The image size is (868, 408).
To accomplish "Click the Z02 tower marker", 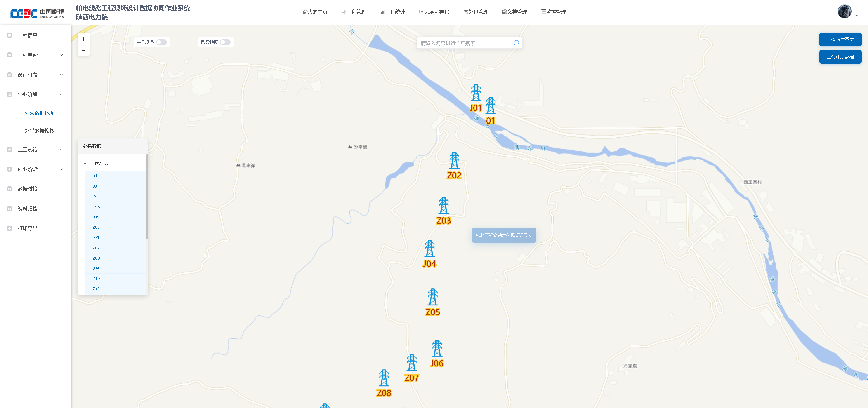I will pyautogui.click(x=454, y=161).
